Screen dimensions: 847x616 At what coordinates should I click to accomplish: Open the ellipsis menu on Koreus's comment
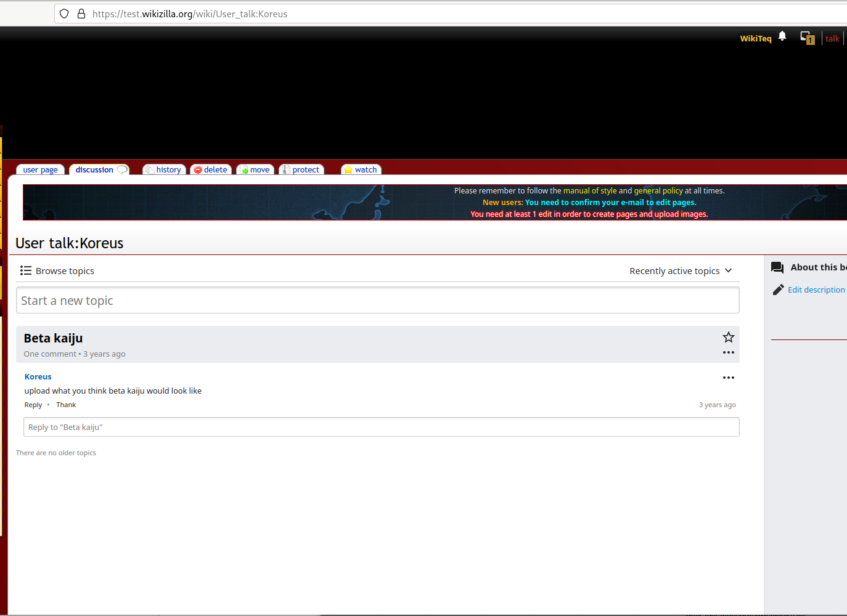point(729,378)
